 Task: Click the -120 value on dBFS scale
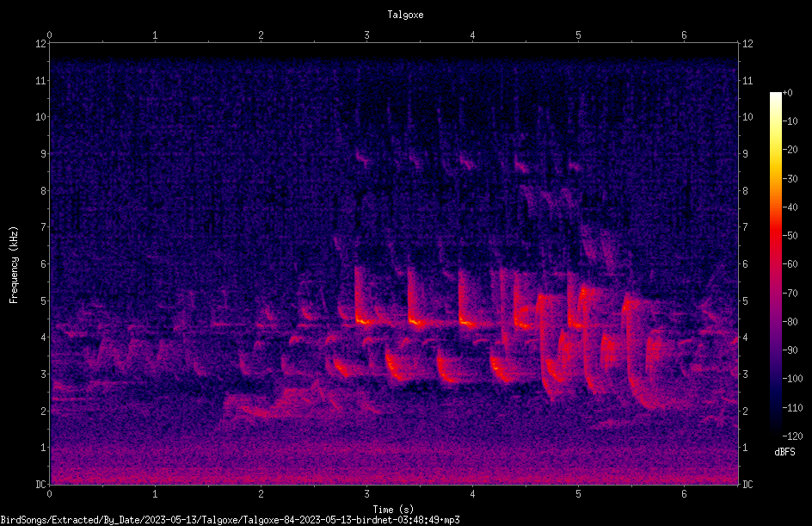[792, 436]
